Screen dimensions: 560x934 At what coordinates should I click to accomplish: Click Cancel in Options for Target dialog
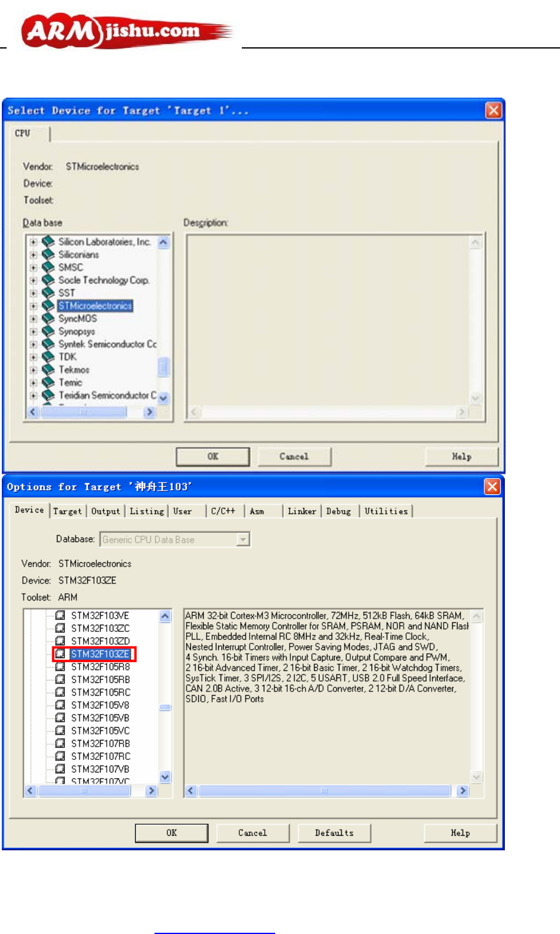[252, 833]
